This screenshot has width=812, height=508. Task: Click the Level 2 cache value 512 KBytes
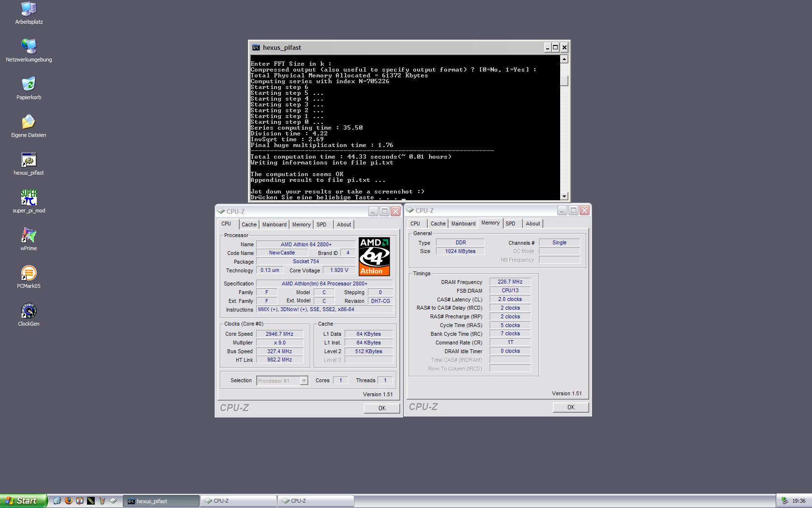click(369, 351)
